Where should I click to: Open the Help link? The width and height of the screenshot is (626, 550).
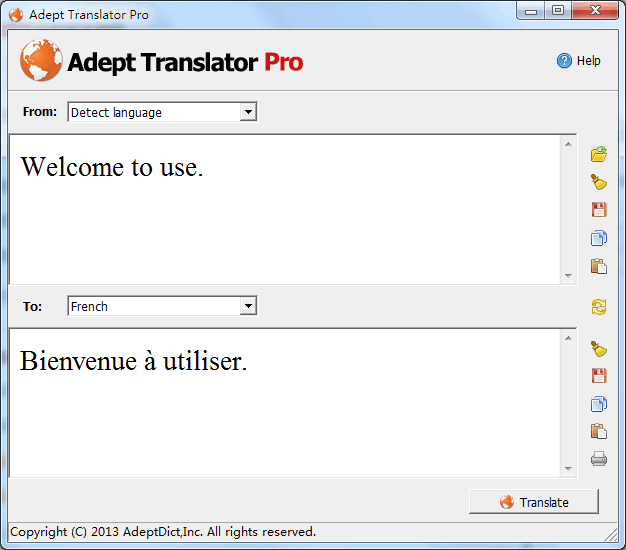(x=579, y=61)
